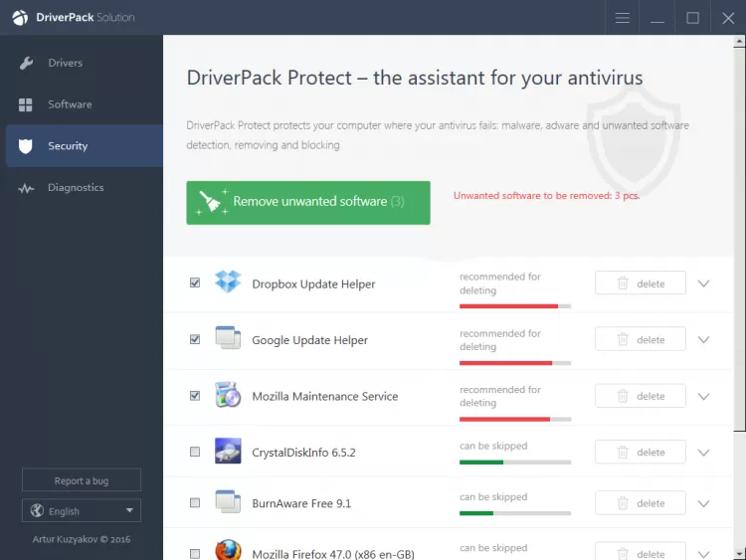This screenshot has width=746, height=560.
Task: Click the Google Update Helper name
Action: tap(309, 340)
